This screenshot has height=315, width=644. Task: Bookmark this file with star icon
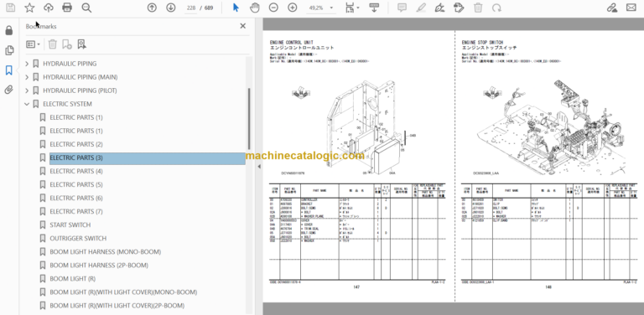click(x=29, y=8)
